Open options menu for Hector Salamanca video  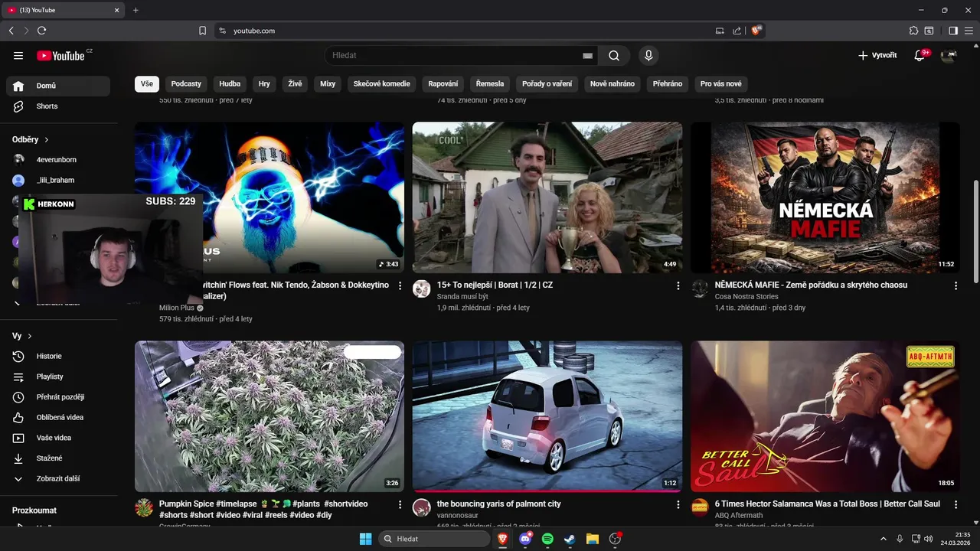955,505
